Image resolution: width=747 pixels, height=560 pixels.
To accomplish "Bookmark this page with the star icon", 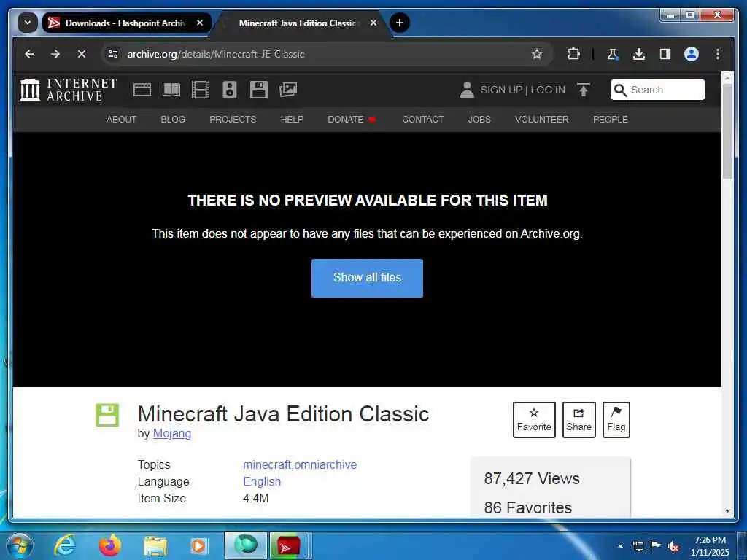I will point(537,54).
